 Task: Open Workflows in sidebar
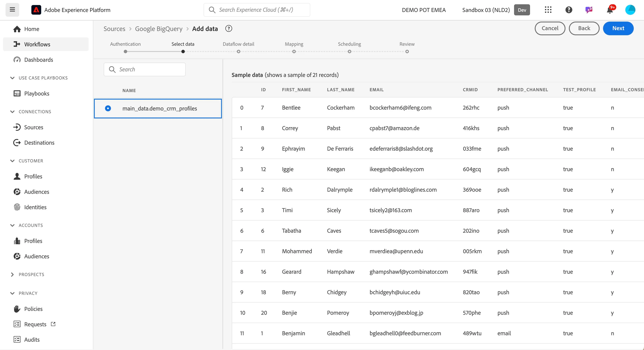(x=46, y=44)
